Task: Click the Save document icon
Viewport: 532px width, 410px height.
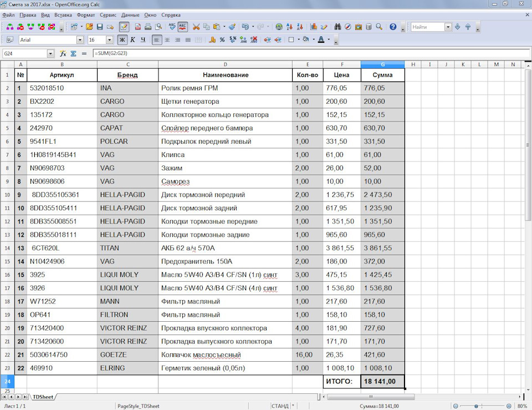Action: coord(100,27)
